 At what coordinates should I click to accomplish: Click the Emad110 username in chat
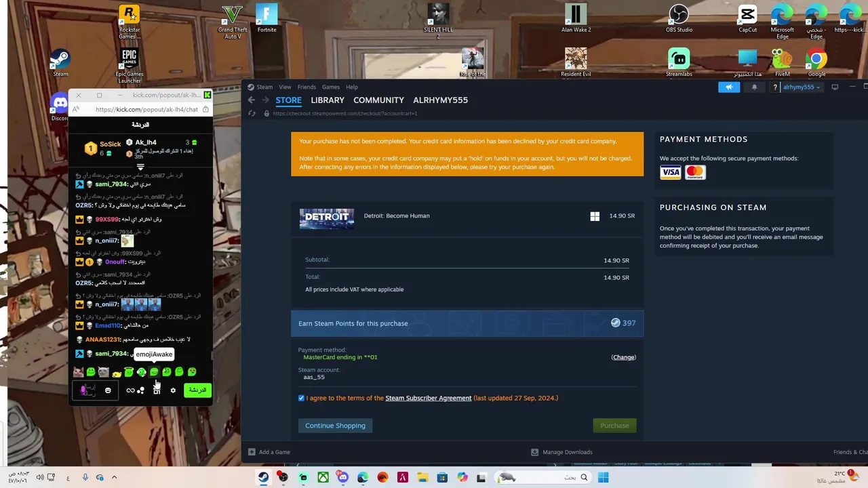coord(108,325)
